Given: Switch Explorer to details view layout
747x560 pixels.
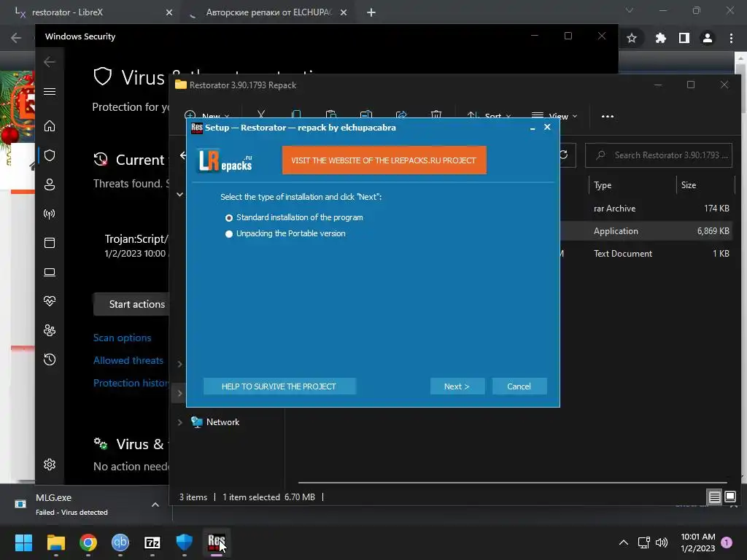Looking at the screenshot, I should click(x=715, y=497).
